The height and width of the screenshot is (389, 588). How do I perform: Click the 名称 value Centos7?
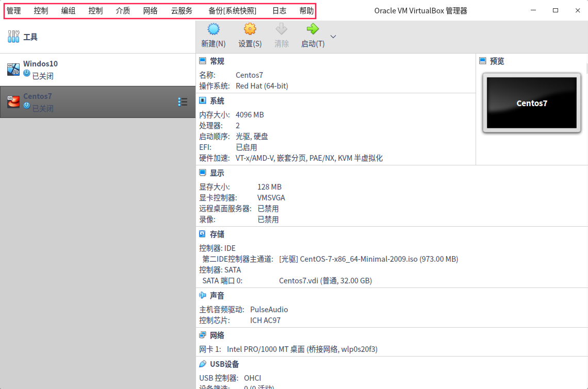coord(249,75)
